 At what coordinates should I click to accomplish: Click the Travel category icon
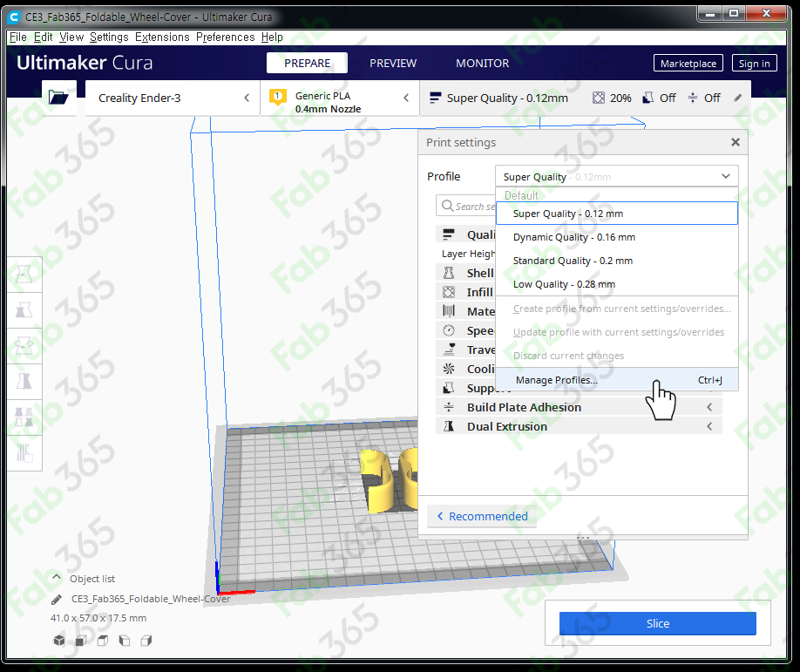click(449, 350)
